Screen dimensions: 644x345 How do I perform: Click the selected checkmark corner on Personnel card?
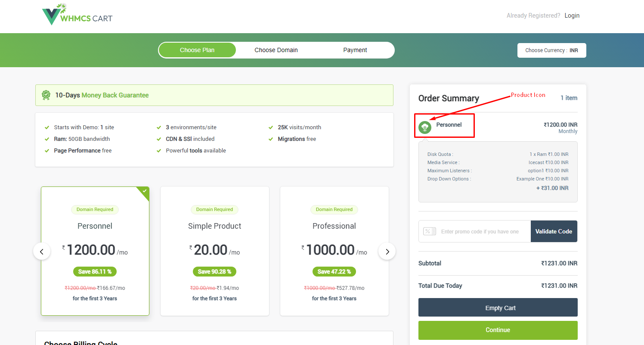click(145, 191)
